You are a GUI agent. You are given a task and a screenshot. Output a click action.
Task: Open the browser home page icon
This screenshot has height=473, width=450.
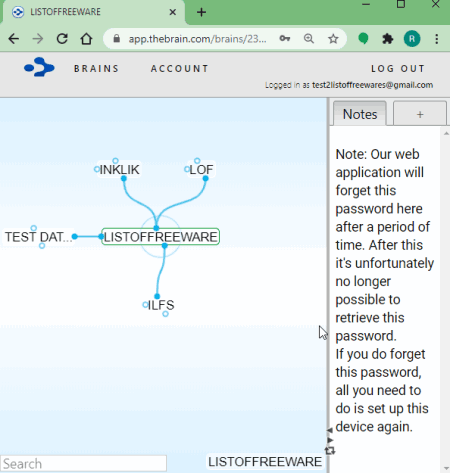point(86,39)
